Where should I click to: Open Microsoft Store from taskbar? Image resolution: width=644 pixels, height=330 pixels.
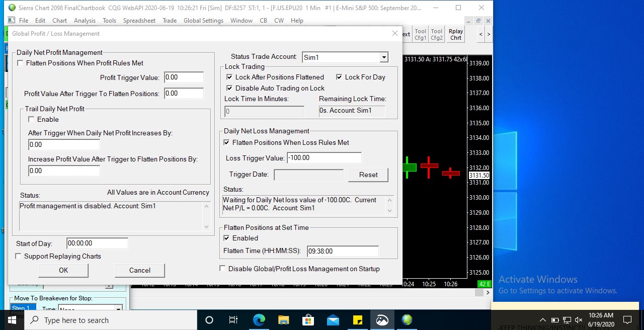[308, 320]
